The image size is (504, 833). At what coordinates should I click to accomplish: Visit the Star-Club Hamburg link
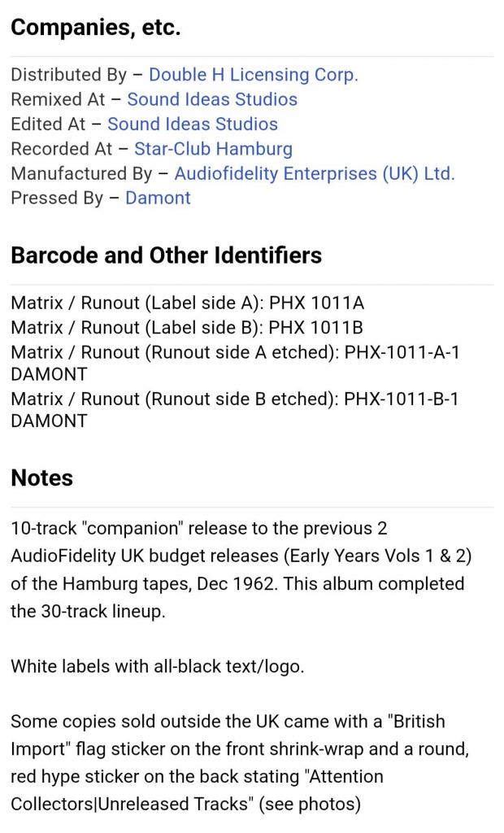pos(213,149)
